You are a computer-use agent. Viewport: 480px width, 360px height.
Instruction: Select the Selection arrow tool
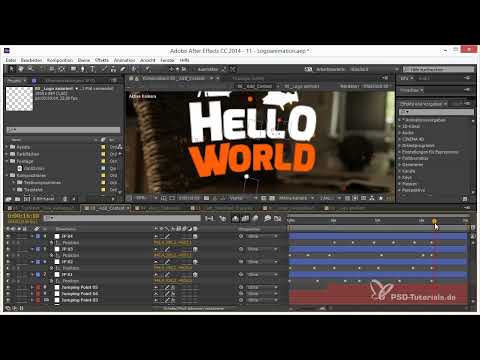tap(11, 69)
